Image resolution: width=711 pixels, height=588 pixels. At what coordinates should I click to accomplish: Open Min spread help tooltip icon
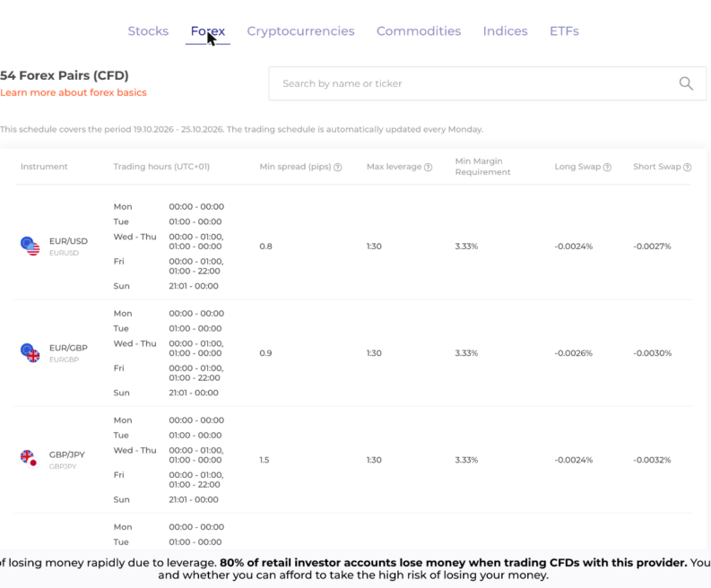[338, 168]
